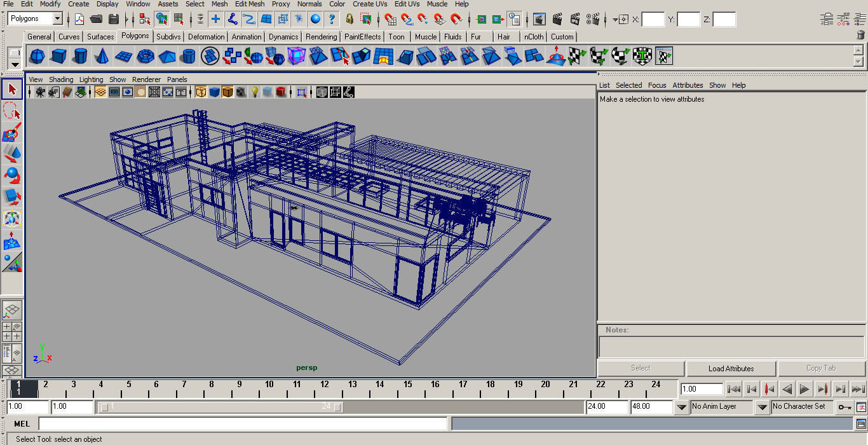Toggle Select by object type mode

click(162, 18)
